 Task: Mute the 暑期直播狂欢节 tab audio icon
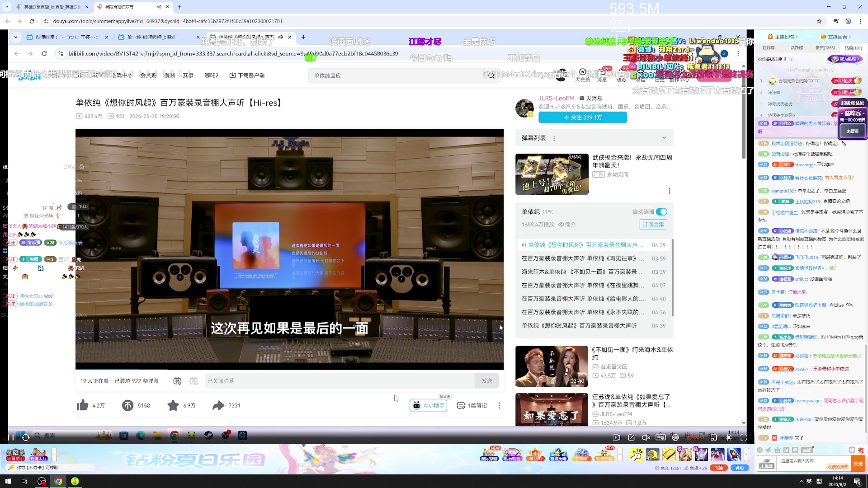pos(159,7)
